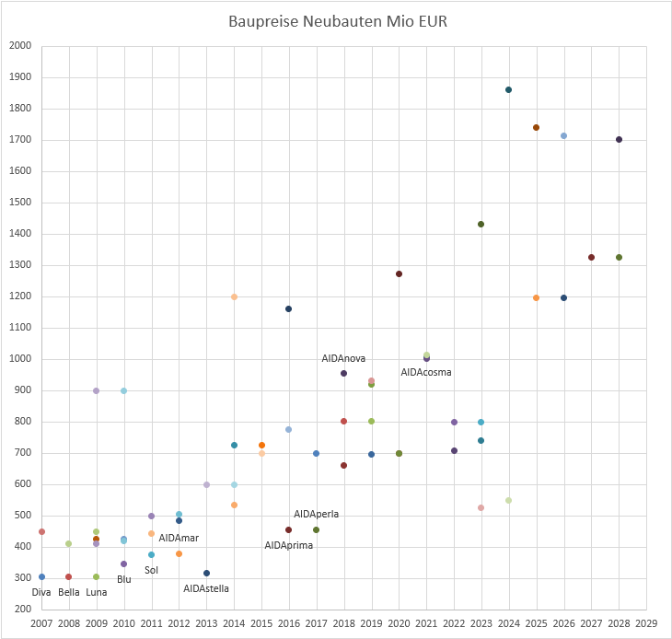The width and height of the screenshot is (672, 639).
Task: Select the dark red 2020 point near 1270
Action: point(399,273)
